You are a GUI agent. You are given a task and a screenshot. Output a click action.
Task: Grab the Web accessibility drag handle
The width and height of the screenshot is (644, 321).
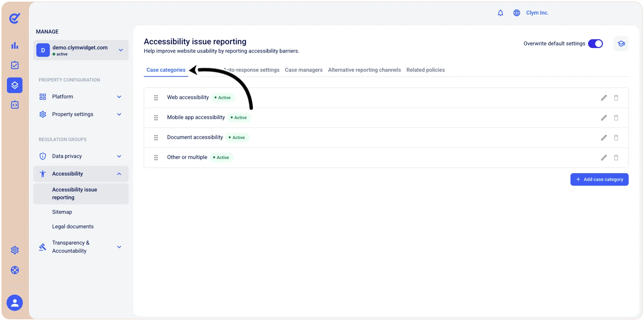pyautogui.click(x=156, y=98)
